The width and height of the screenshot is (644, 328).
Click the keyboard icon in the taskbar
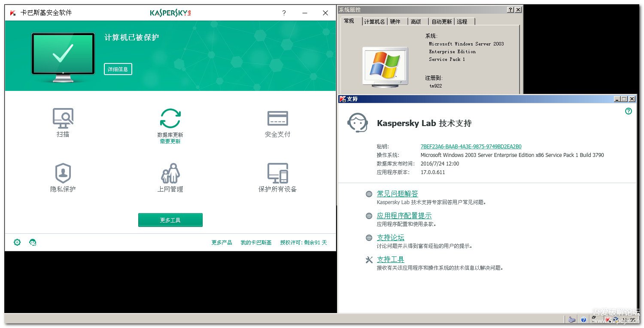coord(571,319)
